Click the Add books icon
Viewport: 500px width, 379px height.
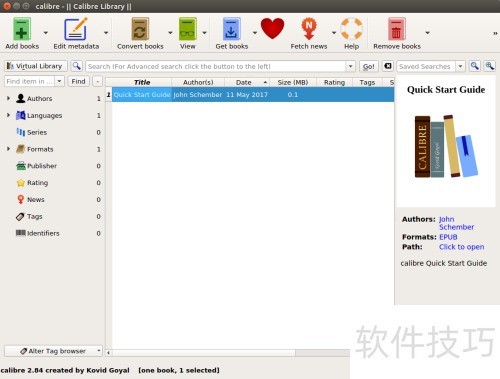point(22,29)
